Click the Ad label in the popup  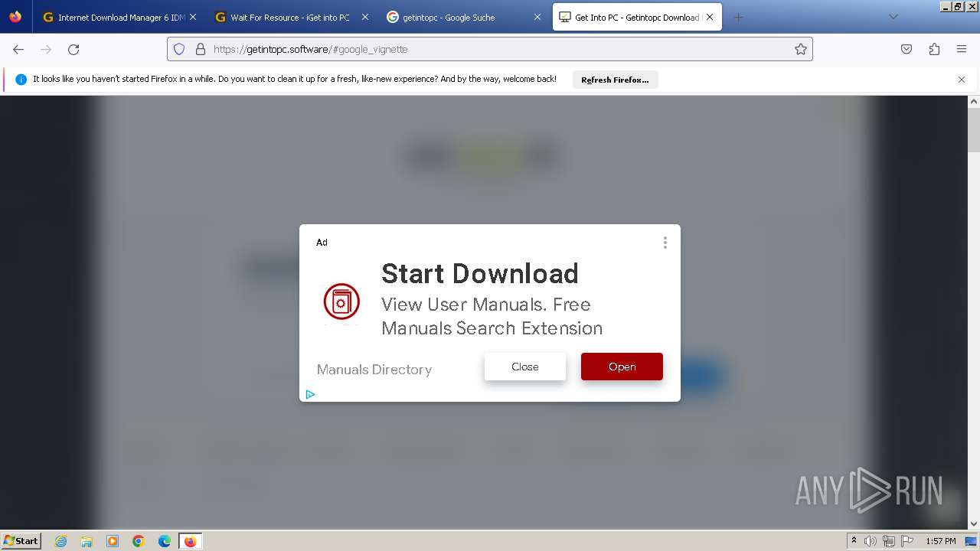(322, 243)
